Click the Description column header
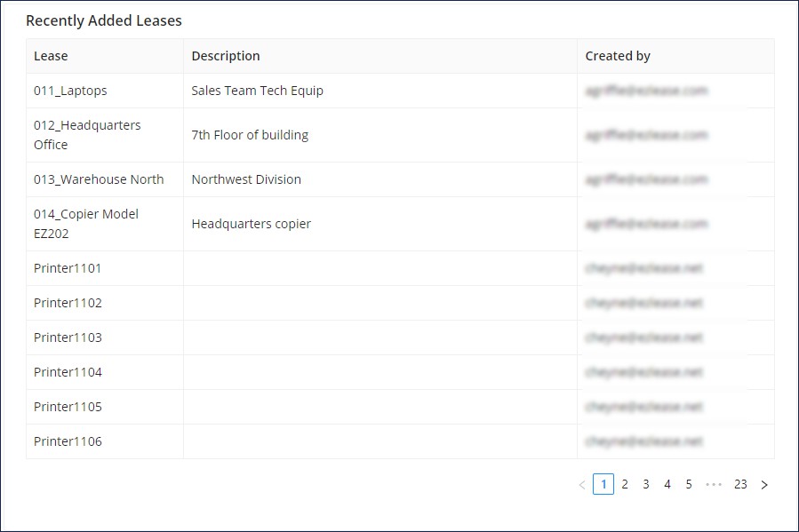This screenshot has width=799, height=532. pyautogui.click(x=226, y=56)
